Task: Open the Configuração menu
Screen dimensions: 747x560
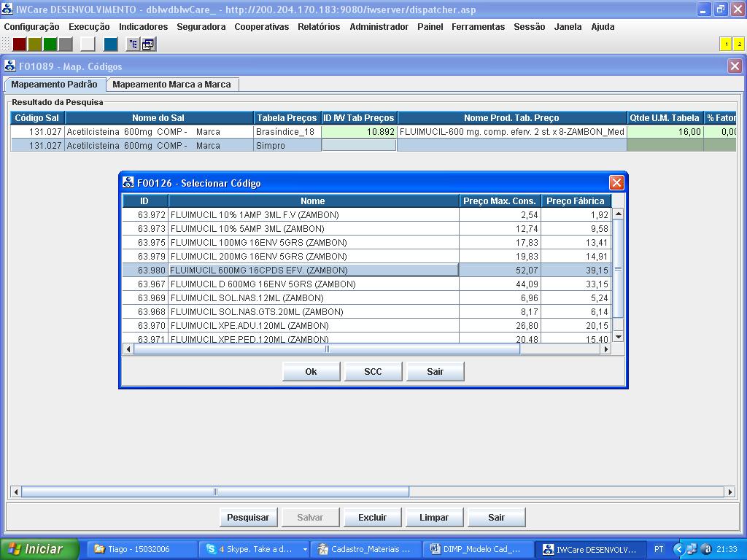Action: (x=31, y=27)
